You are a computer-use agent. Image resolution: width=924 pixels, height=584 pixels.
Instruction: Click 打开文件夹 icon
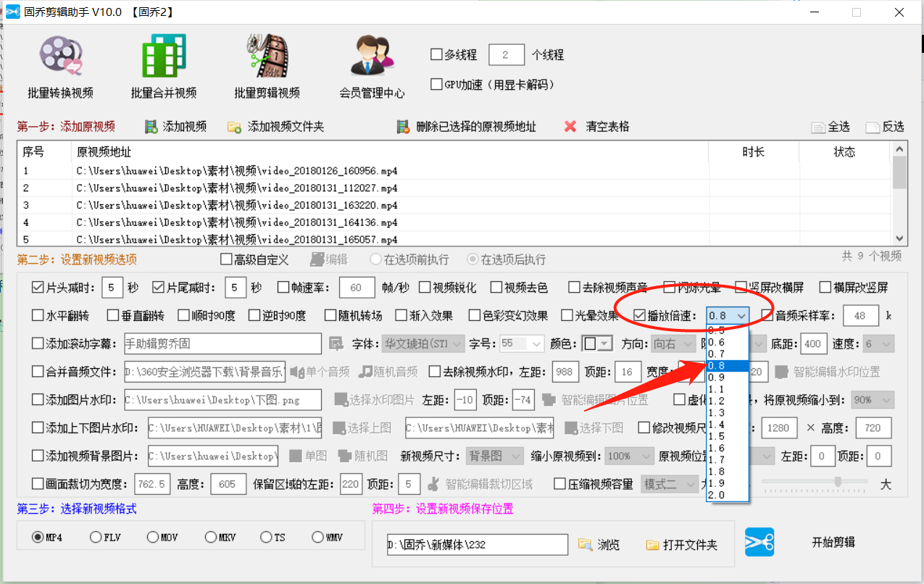click(x=652, y=544)
